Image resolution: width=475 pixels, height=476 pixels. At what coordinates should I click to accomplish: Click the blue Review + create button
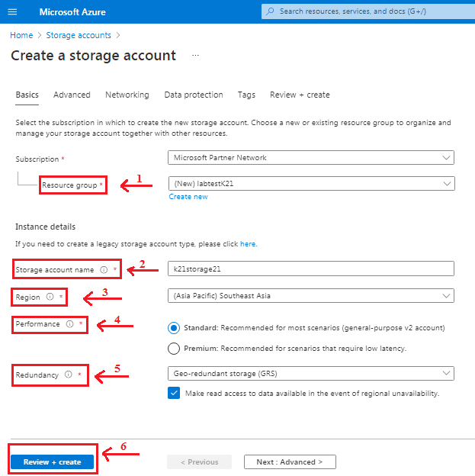[52, 462]
